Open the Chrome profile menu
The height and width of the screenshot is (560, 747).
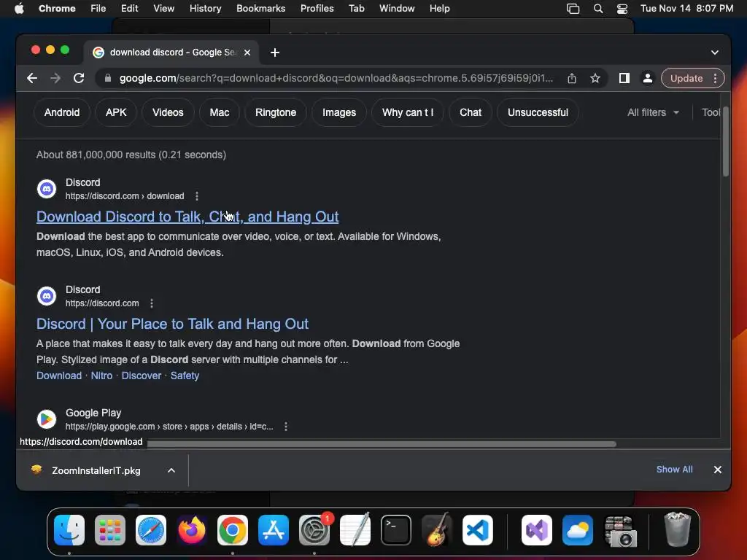[648, 78]
